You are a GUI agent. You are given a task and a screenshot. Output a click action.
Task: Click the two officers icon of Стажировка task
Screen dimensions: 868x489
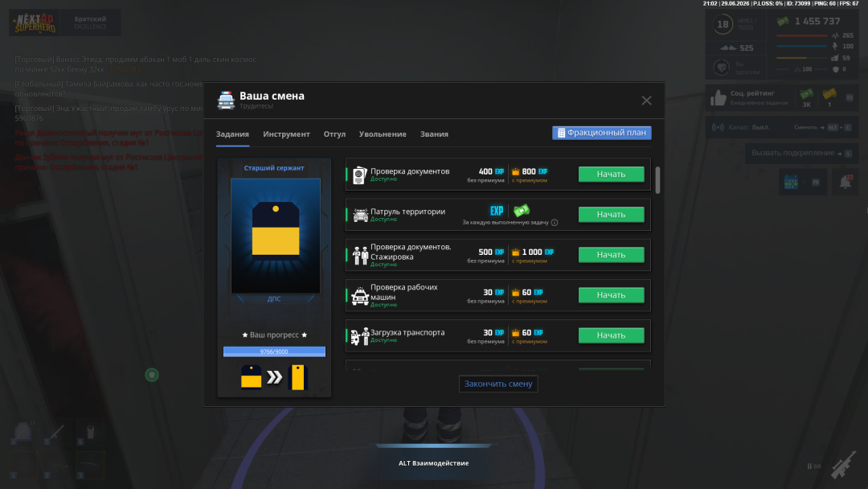click(360, 255)
